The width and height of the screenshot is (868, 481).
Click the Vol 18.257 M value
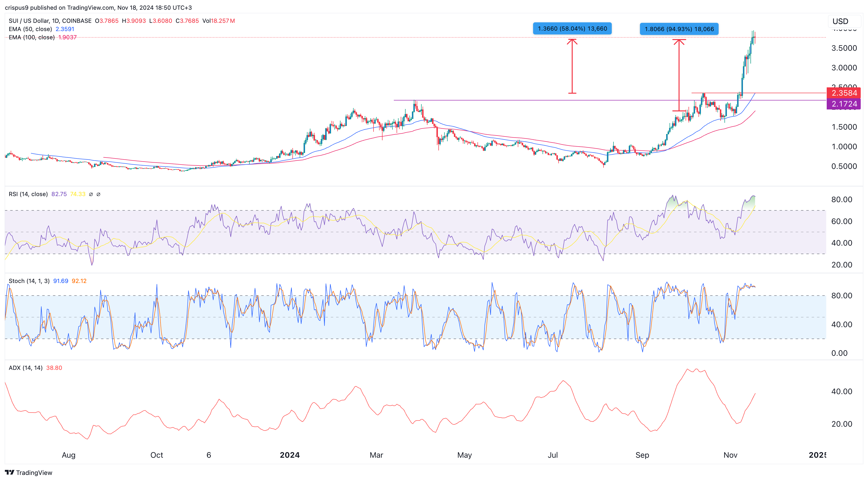(218, 21)
